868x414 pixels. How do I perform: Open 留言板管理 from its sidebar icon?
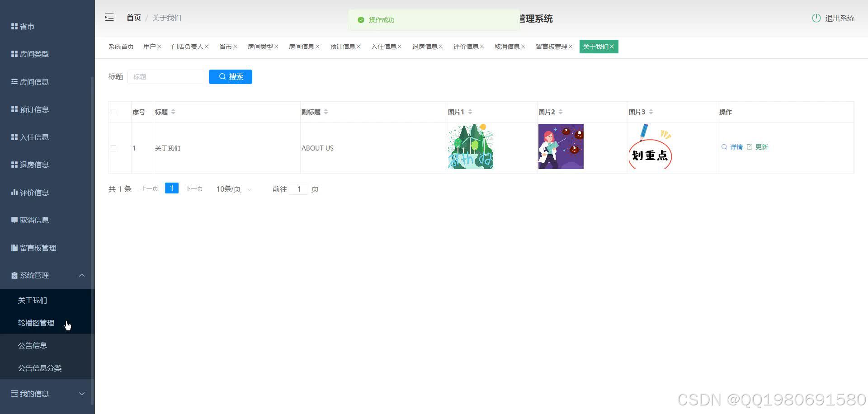point(14,247)
